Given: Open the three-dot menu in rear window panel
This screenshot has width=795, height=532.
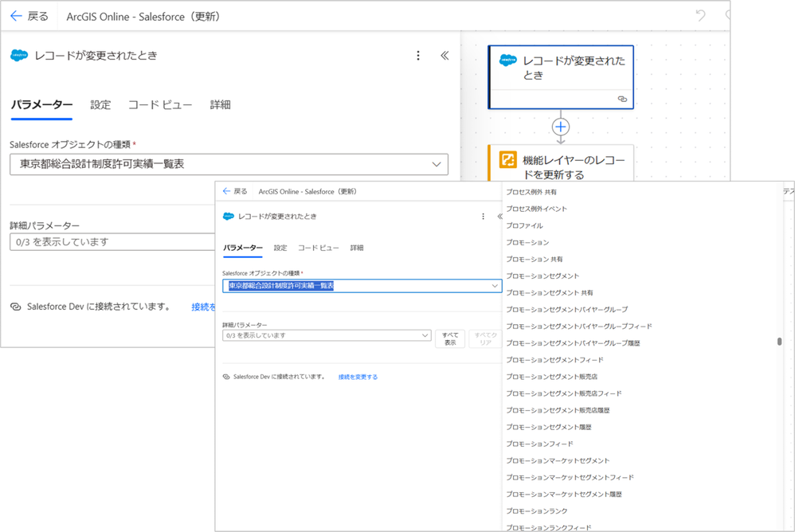Looking at the screenshot, I should [x=418, y=55].
